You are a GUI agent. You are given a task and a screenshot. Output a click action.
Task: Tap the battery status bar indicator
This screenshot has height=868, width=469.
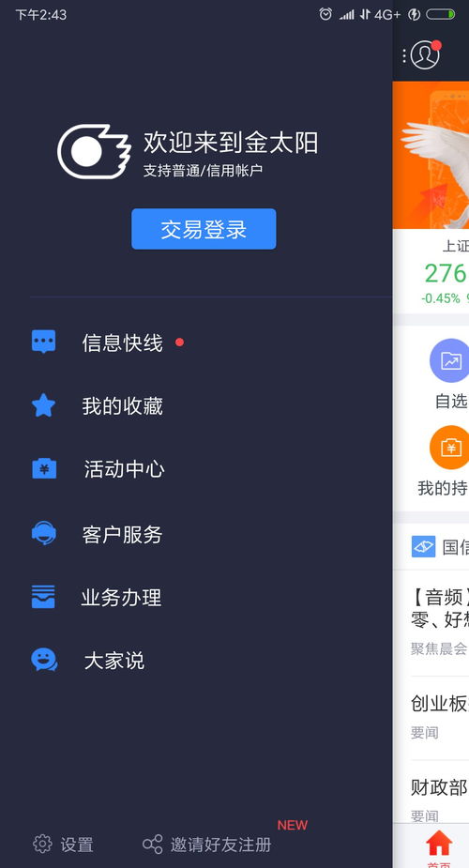[441, 14]
